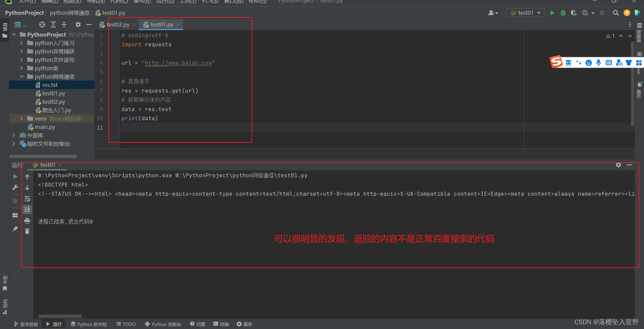Viewport: 644px width, 329px height.
Task: Open the profiler run options icon
Action: coord(585,13)
